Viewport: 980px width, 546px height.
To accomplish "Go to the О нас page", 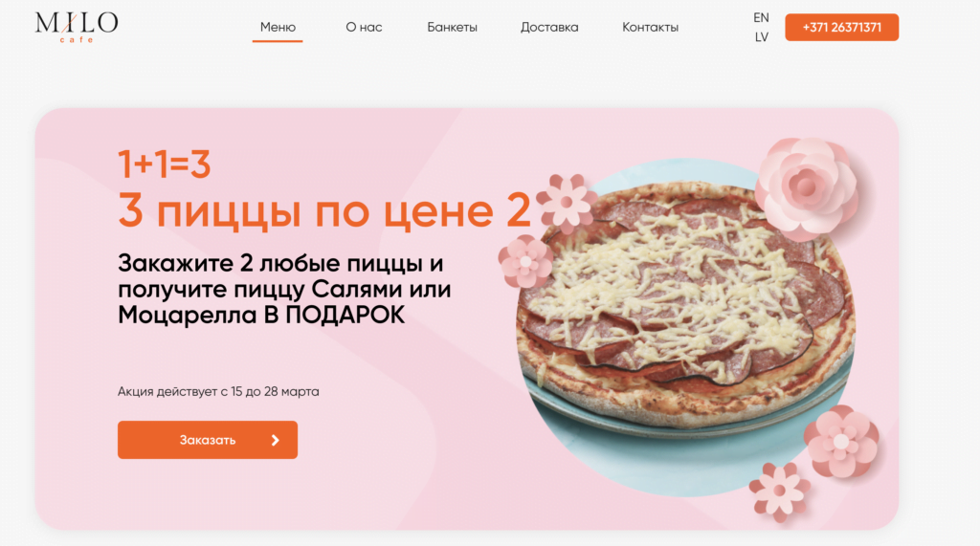I will tap(364, 28).
